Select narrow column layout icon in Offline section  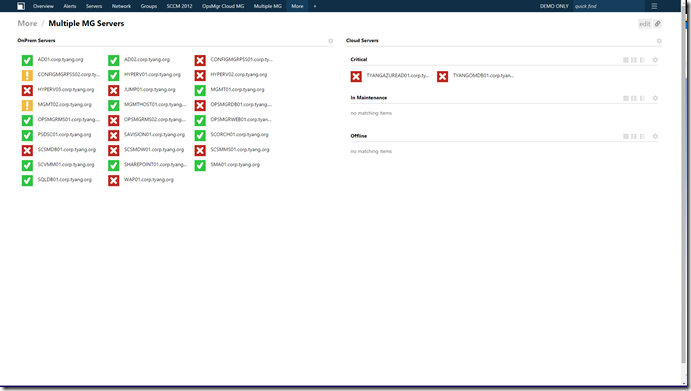(642, 137)
